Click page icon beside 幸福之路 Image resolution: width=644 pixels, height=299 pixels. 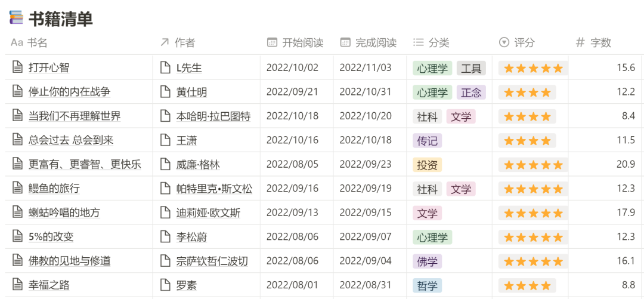[17, 285]
